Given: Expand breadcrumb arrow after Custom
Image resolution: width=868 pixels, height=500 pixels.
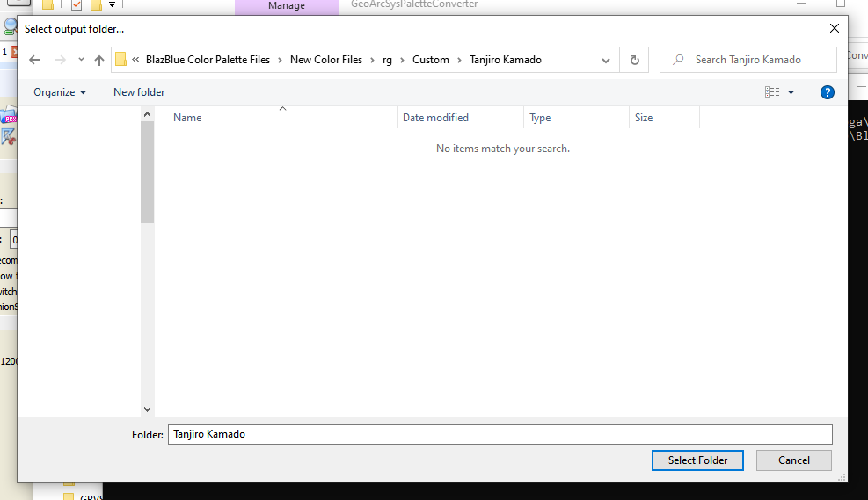Looking at the screenshot, I should (x=459, y=60).
